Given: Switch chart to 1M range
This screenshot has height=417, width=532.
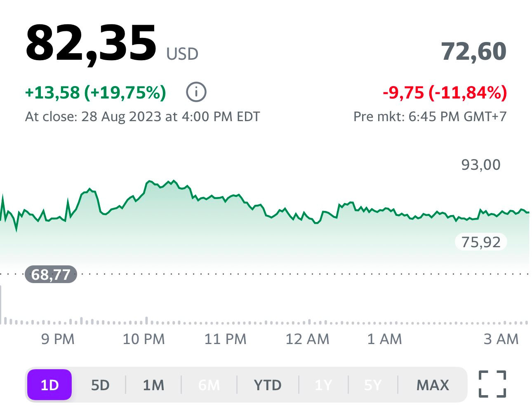Looking at the screenshot, I should click(153, 385).
